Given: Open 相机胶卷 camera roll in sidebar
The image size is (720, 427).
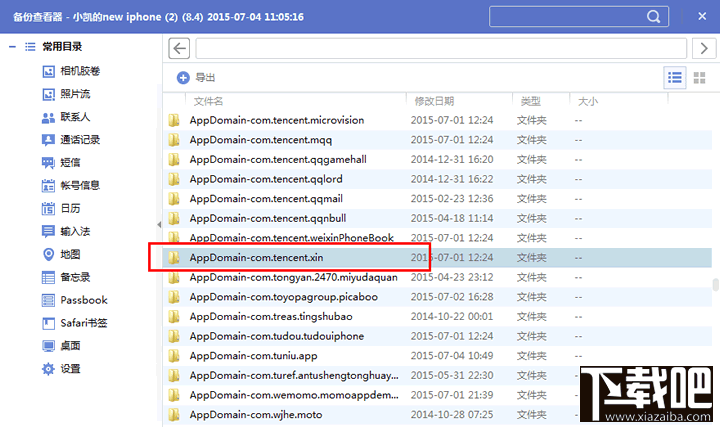Looking at the screenshot, I should pyautogui.click(x=71, y=71).
